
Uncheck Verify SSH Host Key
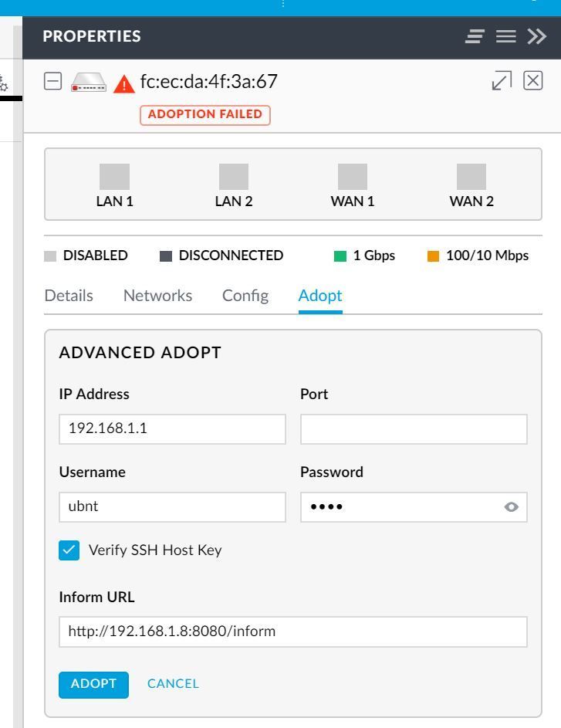(x=68, y=550)
